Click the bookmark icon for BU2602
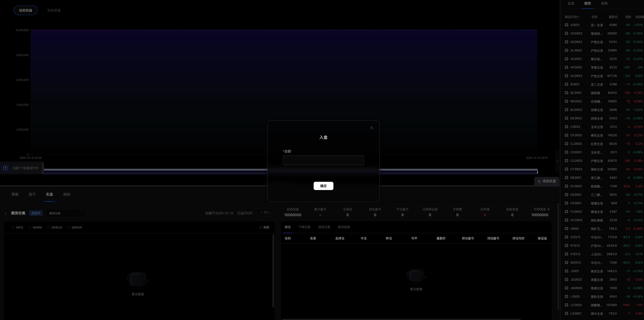 [x=566, y=110]
